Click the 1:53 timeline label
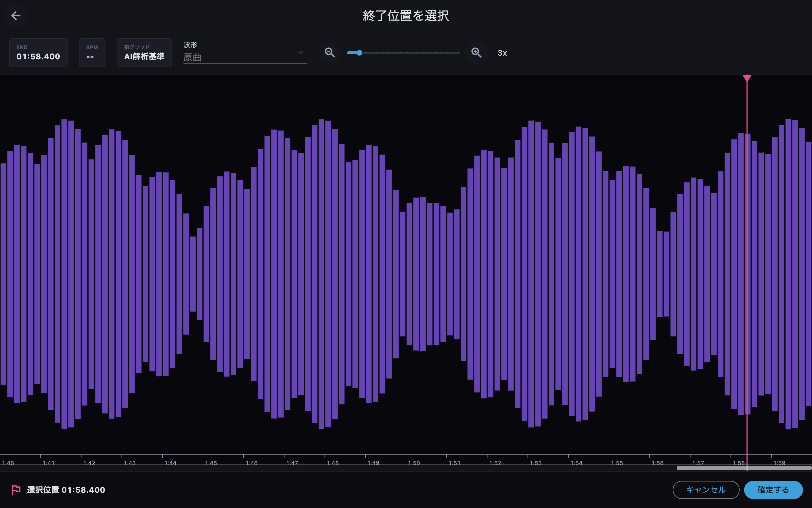812x508 pixels. (x=535, y=463)
